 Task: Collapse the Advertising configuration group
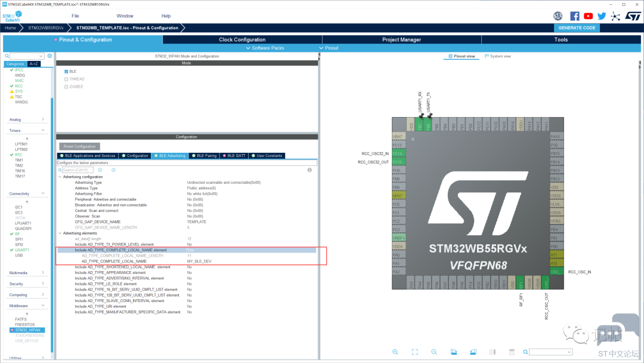tap(60, 177)
